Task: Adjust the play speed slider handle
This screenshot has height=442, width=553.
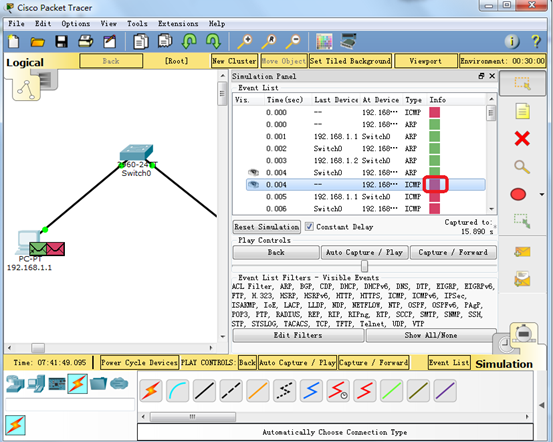Action: [365, 266]
